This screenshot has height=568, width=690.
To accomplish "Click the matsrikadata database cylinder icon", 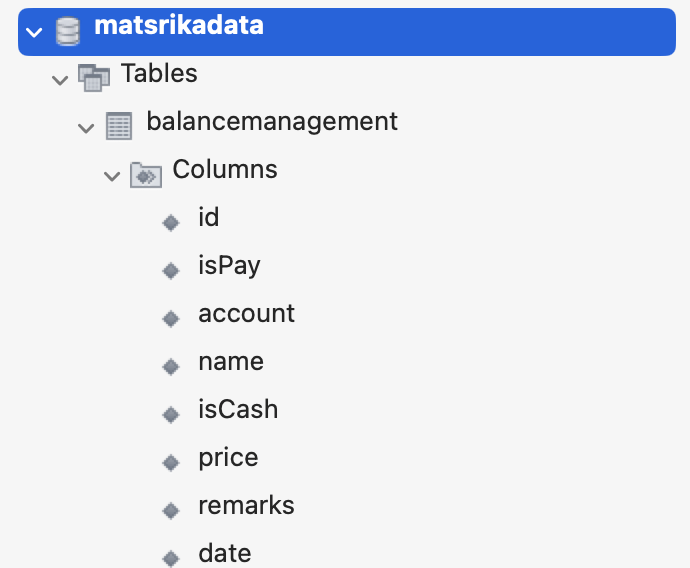I will tap(67, 31).
